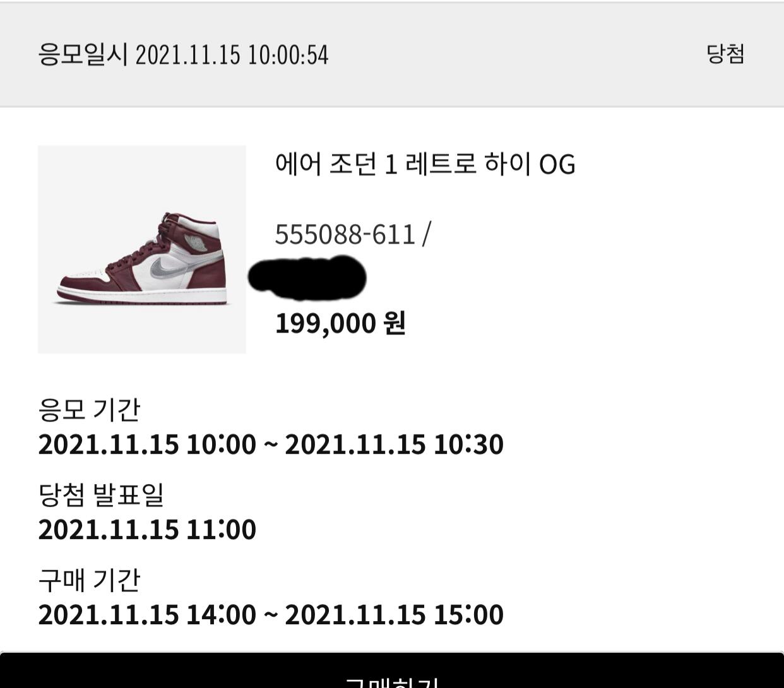Tap the 당첨 status label
Screen dimensions: 784x688
tap(725, 54)
